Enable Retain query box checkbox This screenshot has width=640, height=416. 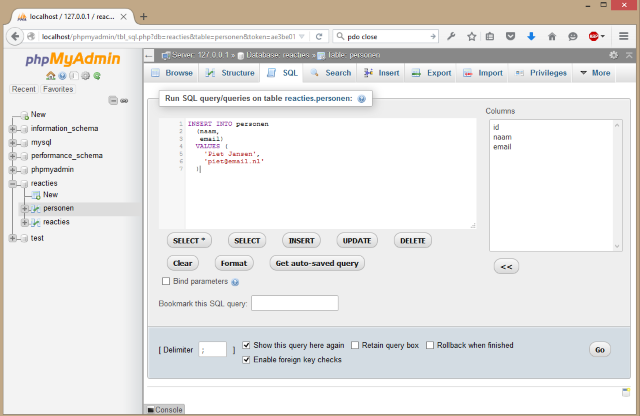355,345
